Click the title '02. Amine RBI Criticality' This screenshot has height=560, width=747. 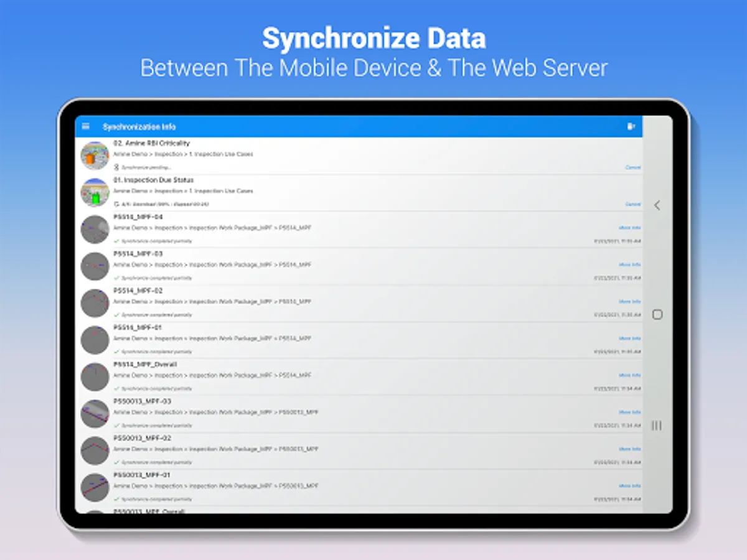point(151,143)
